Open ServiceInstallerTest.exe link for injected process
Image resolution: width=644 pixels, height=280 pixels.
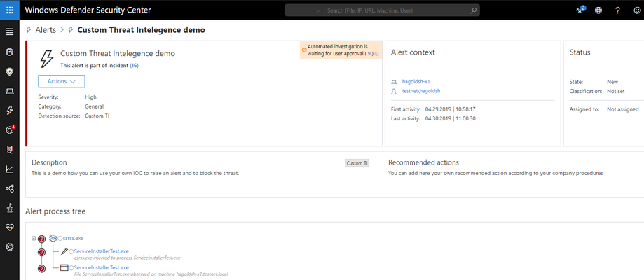tap(102, 251)
